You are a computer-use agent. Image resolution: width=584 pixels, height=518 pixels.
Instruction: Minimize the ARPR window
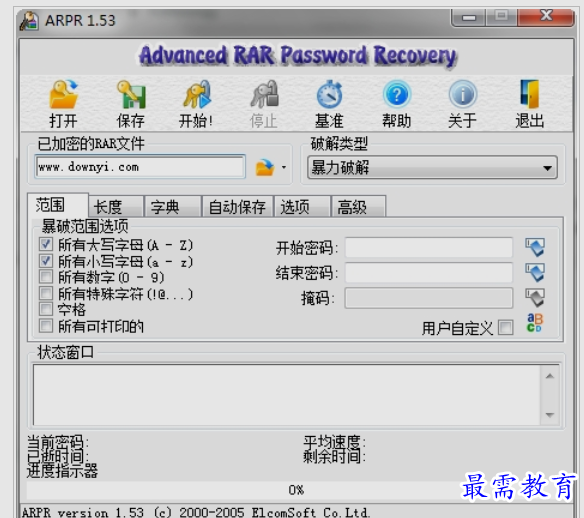469,18
